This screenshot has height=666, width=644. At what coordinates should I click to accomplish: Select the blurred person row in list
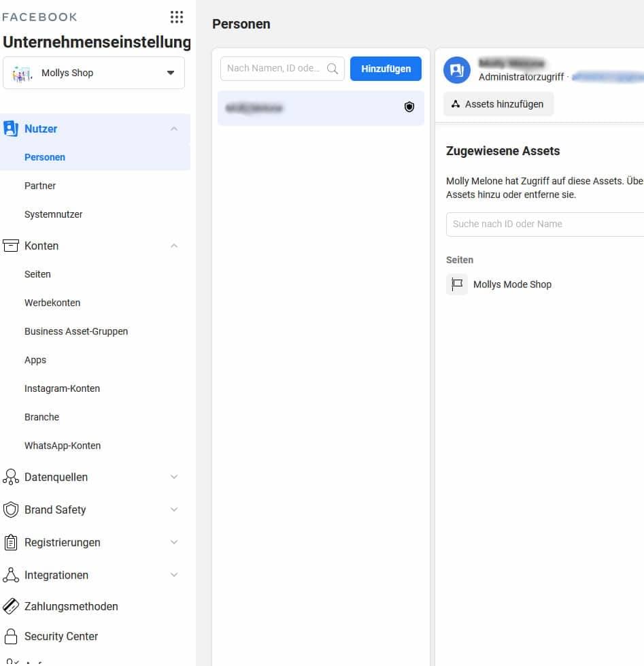click(320, 108)
